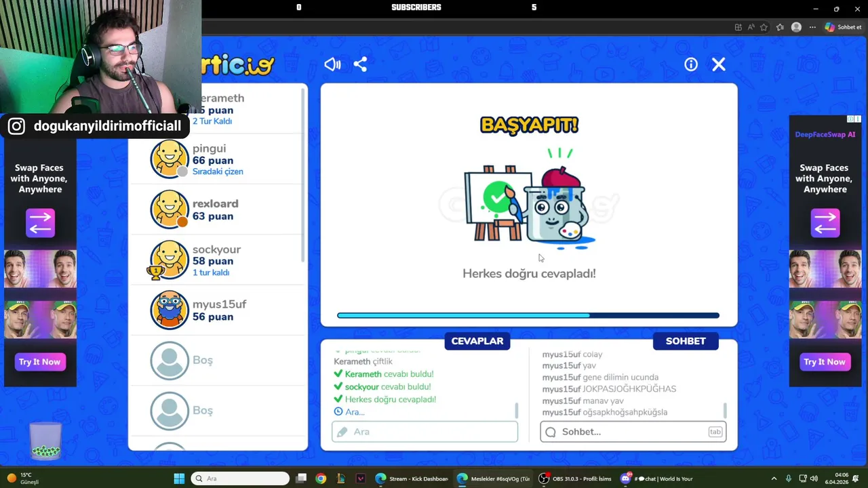Open Edge split screen/apps icon
Image resolution: width=868 pixels, height=488 pixels.
point(738,27)
